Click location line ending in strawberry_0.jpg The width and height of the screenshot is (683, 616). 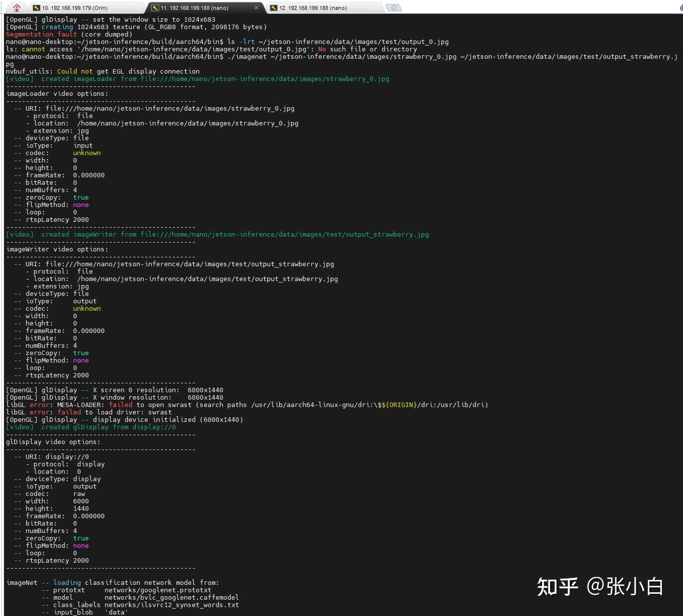point(162,123)
